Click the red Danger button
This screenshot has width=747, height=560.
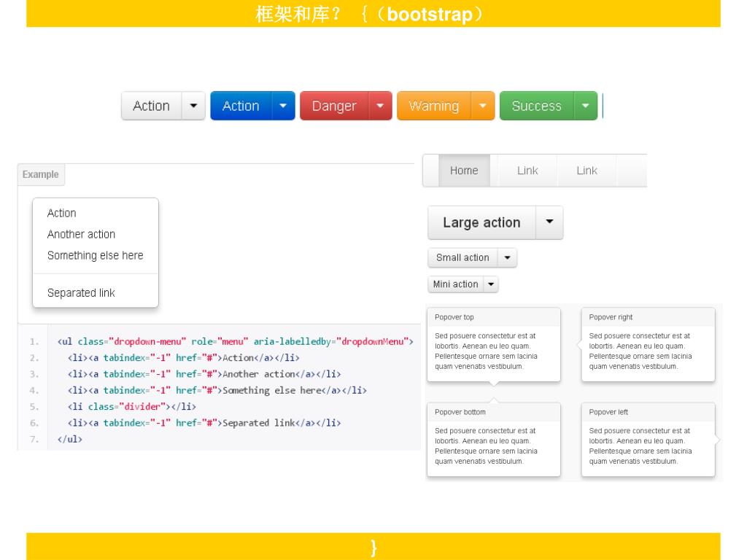(x=334, y=106)
